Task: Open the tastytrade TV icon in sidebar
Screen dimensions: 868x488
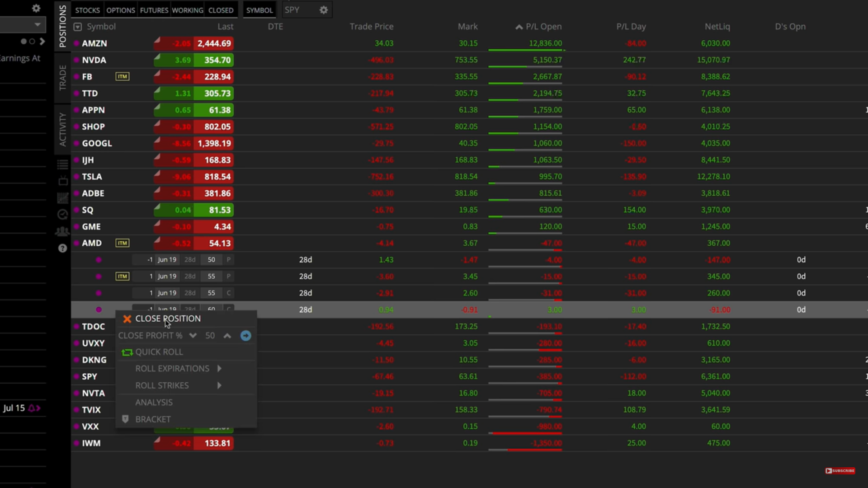Action: point(62,181)
